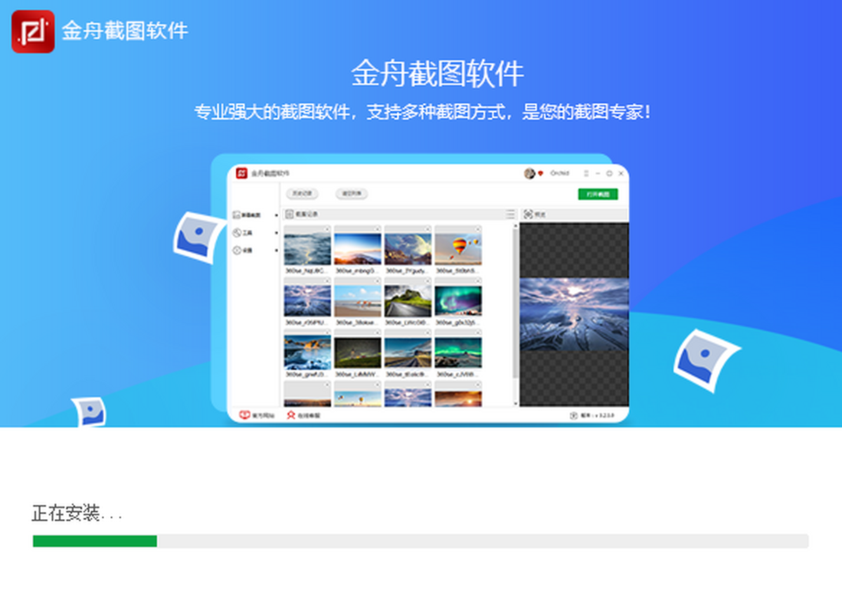Click the 官方网站 icon in footer
The width and height of the screenshot is (842, 616).
[245, 415]
